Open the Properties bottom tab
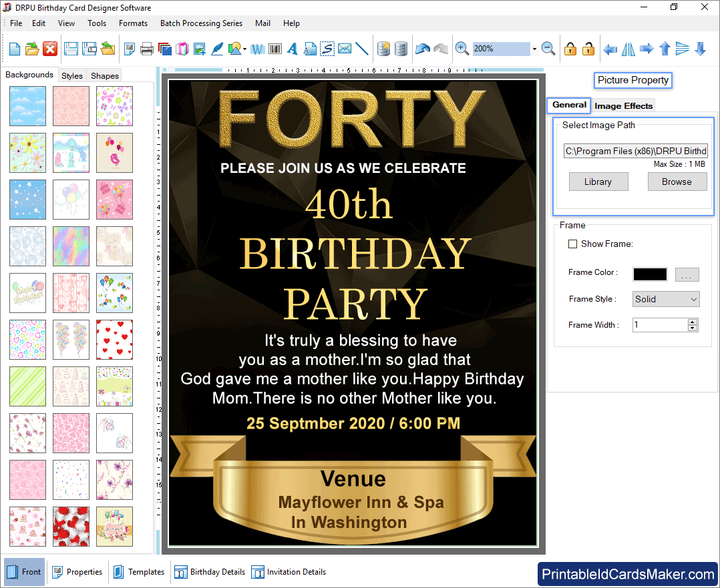The height and width of the screenshot is (588, 720). (77, 572)
